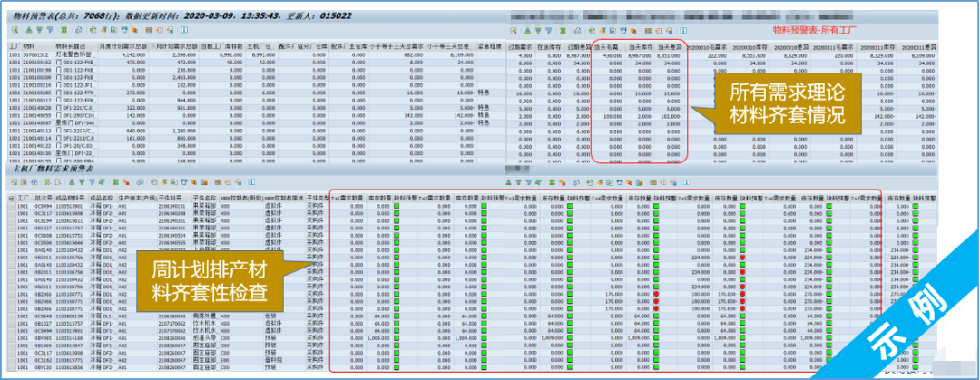The image size is (980, 380).
Task: Open Details icon in top-left 物料预警表 toolbar
Action: [x=15, y=30]
